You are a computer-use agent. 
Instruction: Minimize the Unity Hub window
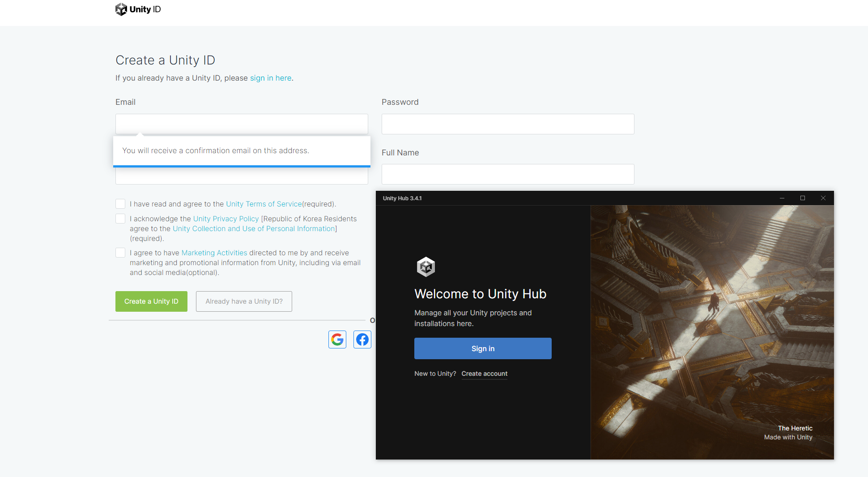click(782, 198)
